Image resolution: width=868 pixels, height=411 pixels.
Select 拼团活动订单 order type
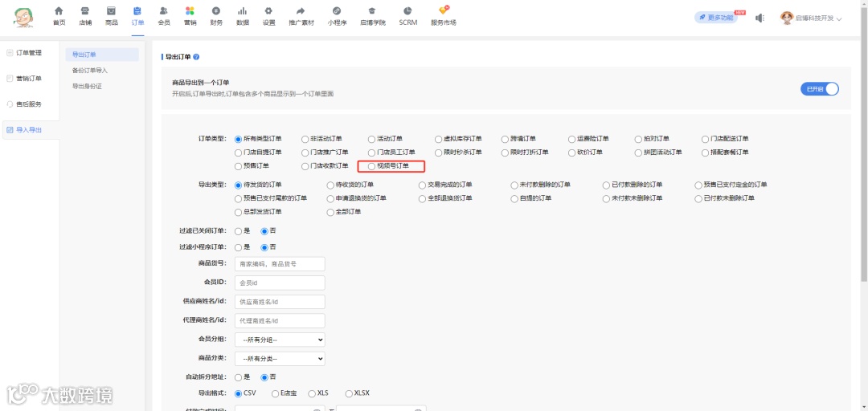point(639,153)
